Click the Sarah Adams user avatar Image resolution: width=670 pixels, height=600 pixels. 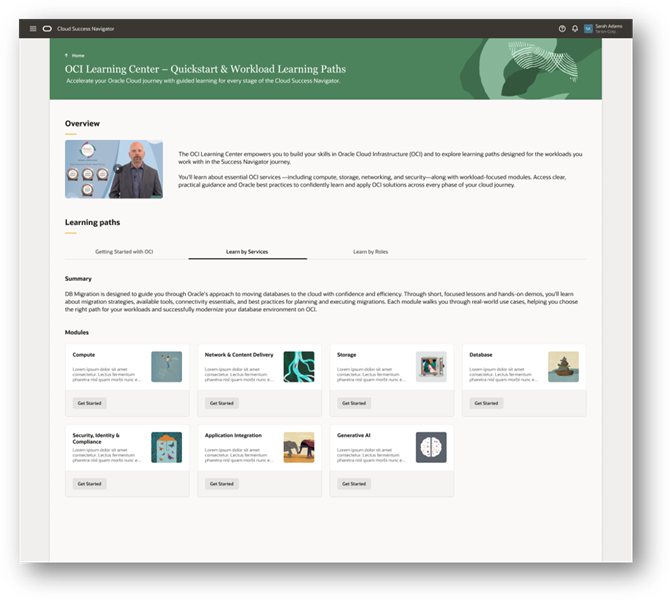pos(588,29)
